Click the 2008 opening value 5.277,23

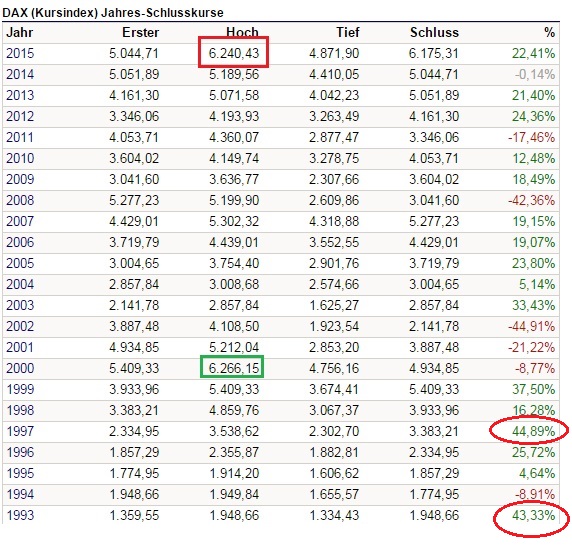134,200
